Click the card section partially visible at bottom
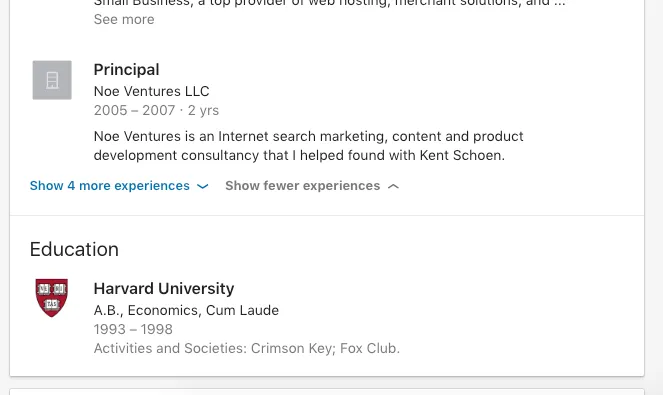This screenshot has width=663, height=395. click(327, 392)
